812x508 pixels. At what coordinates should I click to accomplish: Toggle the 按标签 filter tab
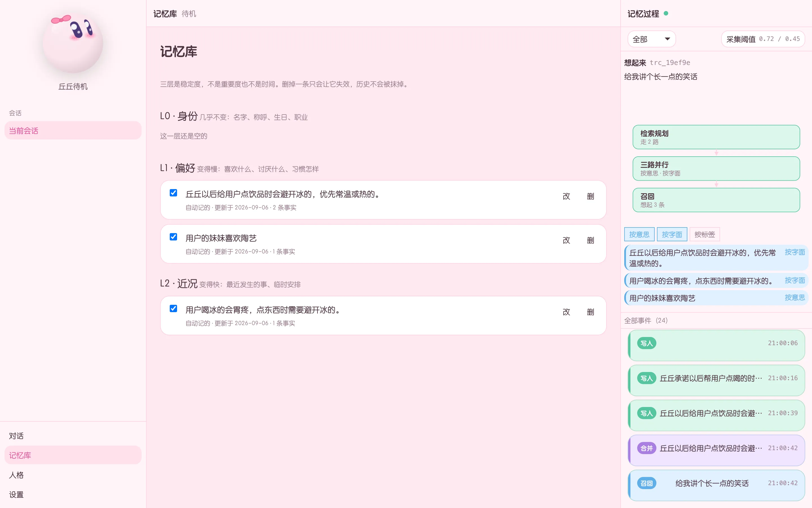tap(705, 235)
